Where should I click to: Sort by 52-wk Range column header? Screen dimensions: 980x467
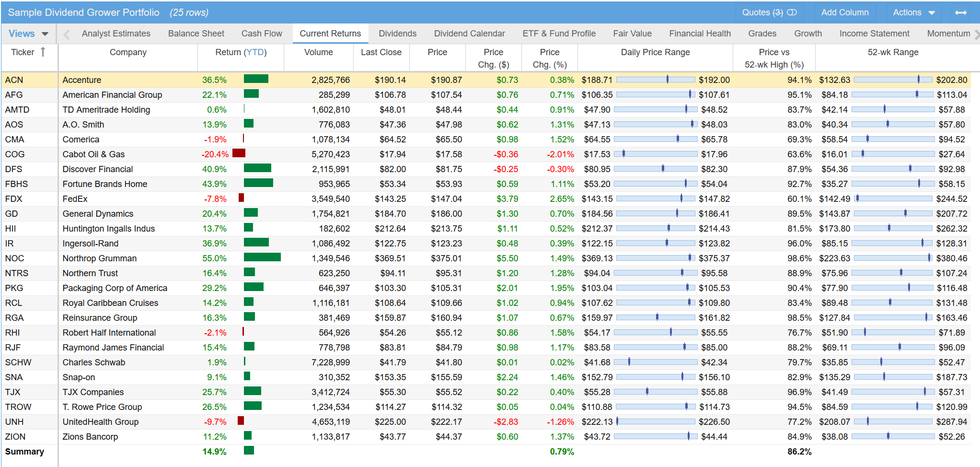pos(893,52)
